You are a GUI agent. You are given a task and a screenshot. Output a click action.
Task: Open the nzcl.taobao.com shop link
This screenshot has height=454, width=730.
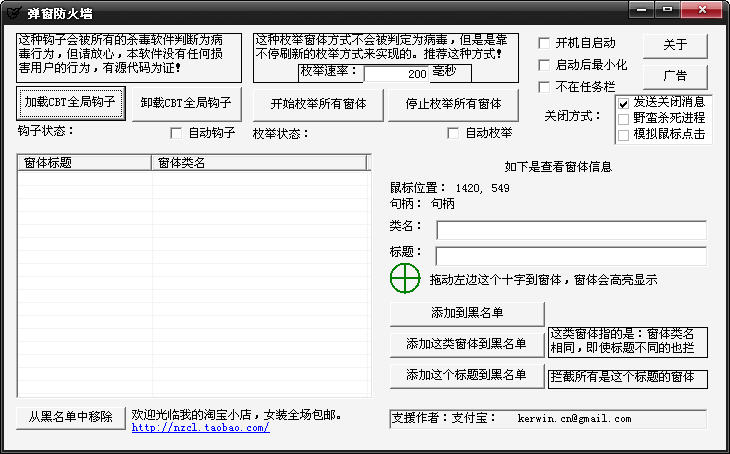pos(201,428)
